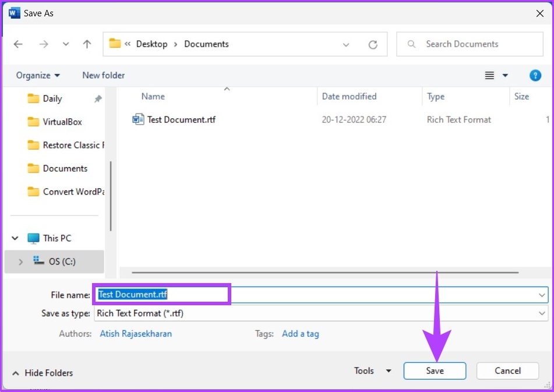The image size is (554, 392).
Task: Click the Save button
Action: 434,371
